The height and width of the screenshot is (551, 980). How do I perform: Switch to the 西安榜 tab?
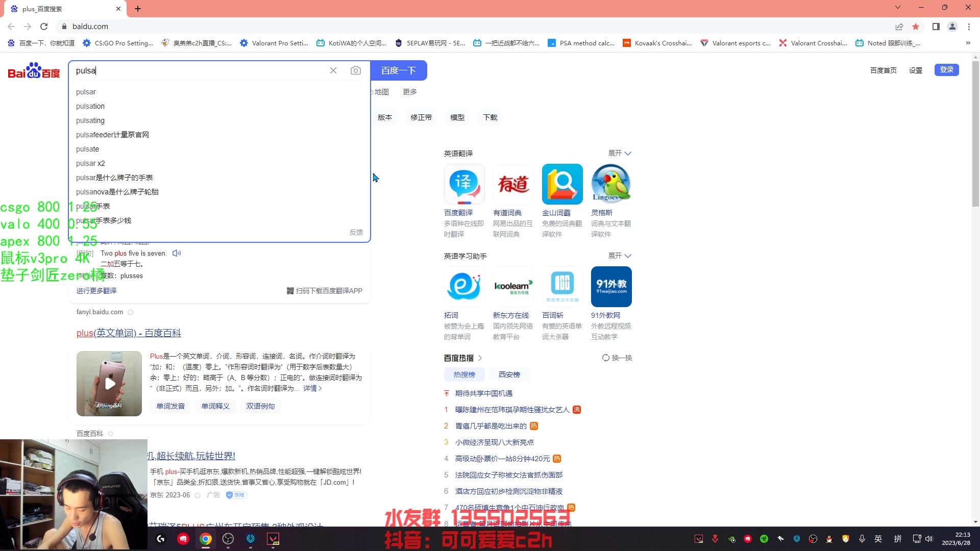pyautogui.click(x=509, y=374)
